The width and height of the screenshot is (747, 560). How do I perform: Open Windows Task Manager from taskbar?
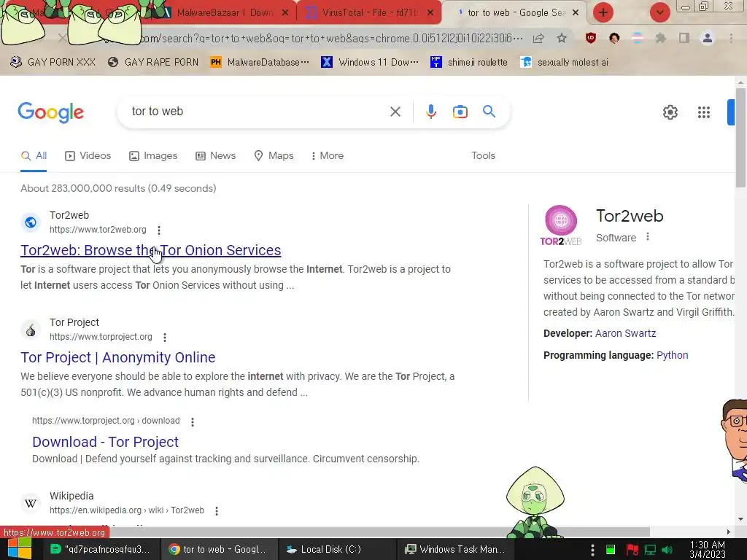(x=455, y=550)
